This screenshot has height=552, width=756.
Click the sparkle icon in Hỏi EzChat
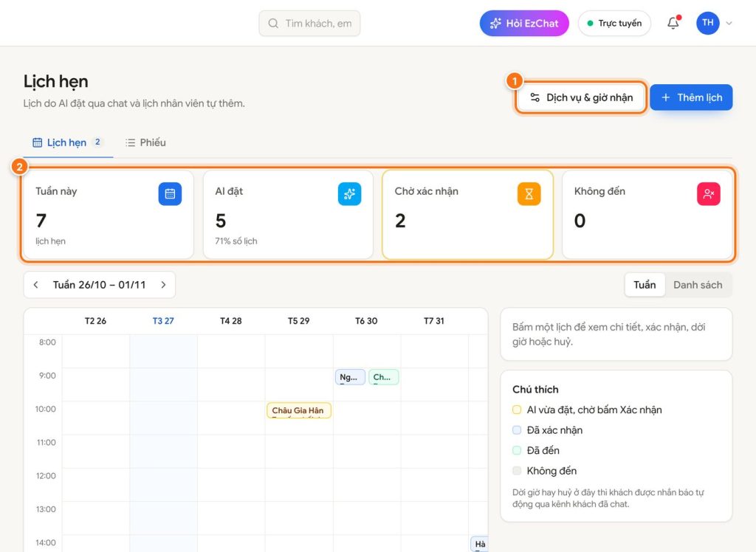[495, 23]
